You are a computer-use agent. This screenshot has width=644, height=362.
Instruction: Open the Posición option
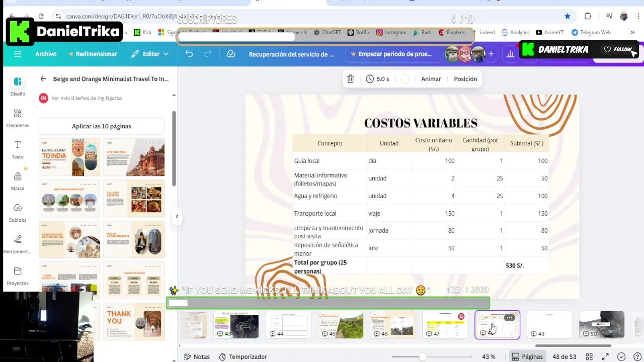click(465, 79)
